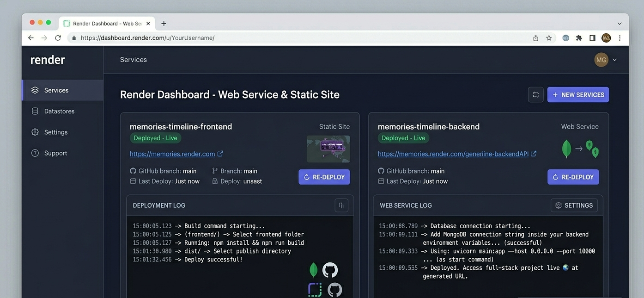This screenshot has height=298, width=644.
Task: Open a new browser tab
Action: [164, 23]
